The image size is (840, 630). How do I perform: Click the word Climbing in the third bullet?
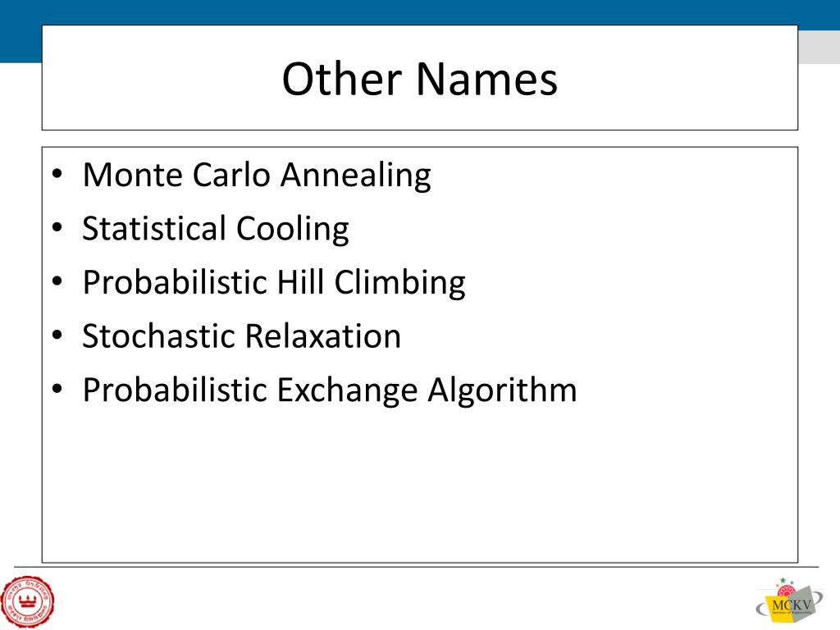[x=399, y=282]
